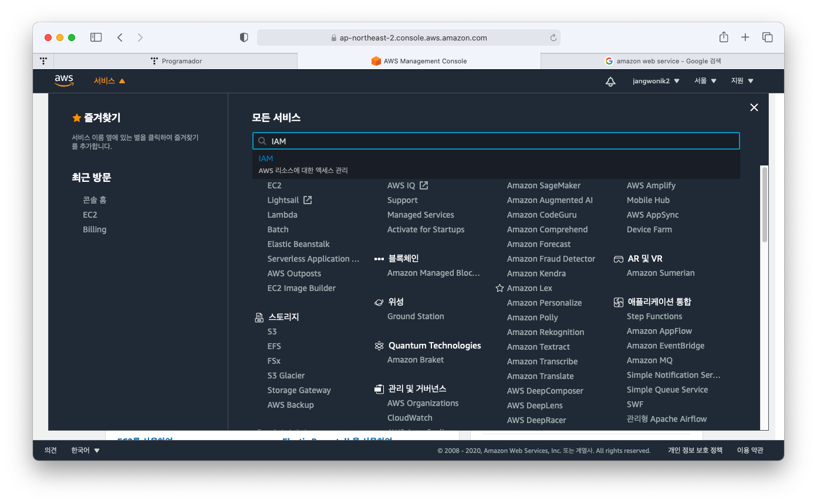Show the tab overview icon
Screen dimensions: 817x504
pos(767,38)
